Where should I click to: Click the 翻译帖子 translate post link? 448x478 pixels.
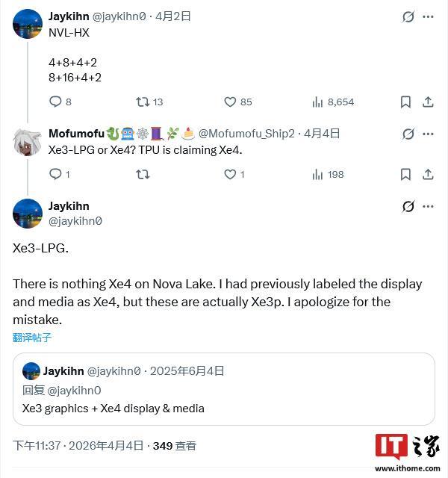32,338
